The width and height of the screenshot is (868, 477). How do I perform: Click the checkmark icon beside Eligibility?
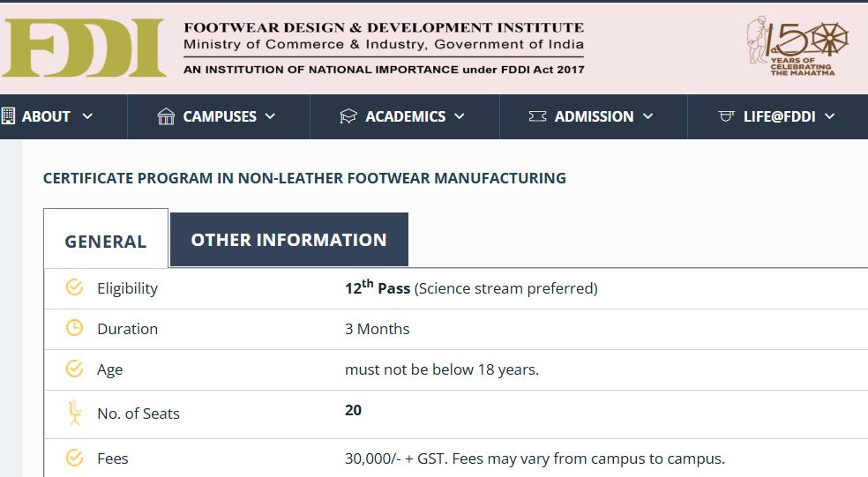[75, 287]
